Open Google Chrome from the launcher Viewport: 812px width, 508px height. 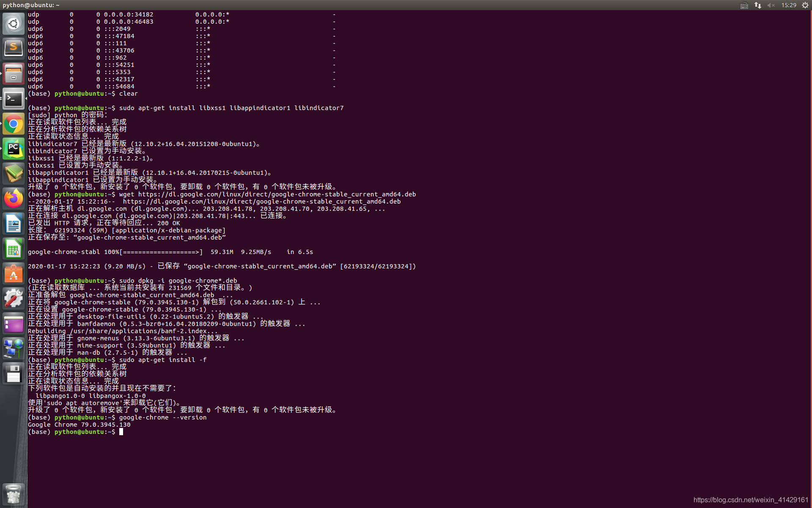coord(14,124)
